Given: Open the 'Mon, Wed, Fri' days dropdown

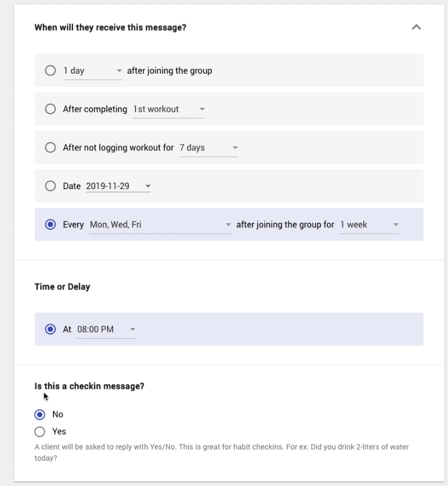Looking at the screenshot, I should (x=160, y=224).
